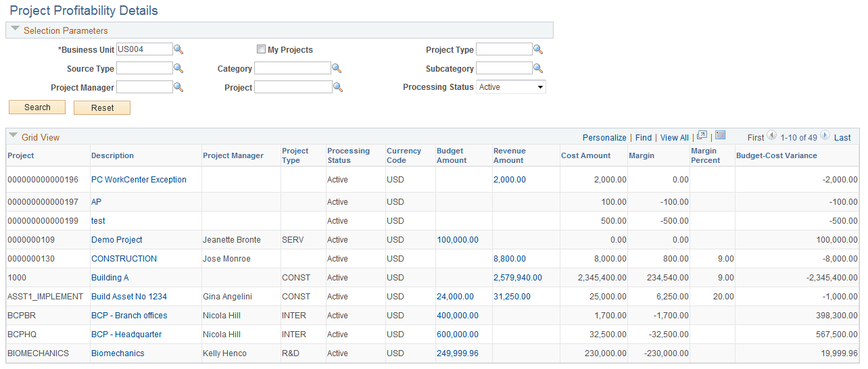Sort by the Currency Code column header
The width and height of the screenshot is (868, 369).
[404, 155]
